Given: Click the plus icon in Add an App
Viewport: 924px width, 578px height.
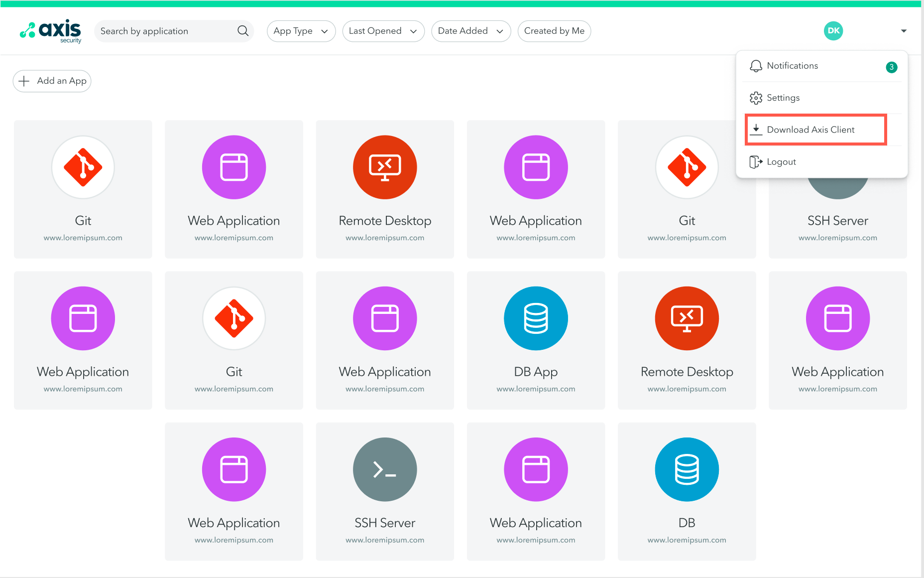Looking at the screenshot, I should [x=24, y=81].
